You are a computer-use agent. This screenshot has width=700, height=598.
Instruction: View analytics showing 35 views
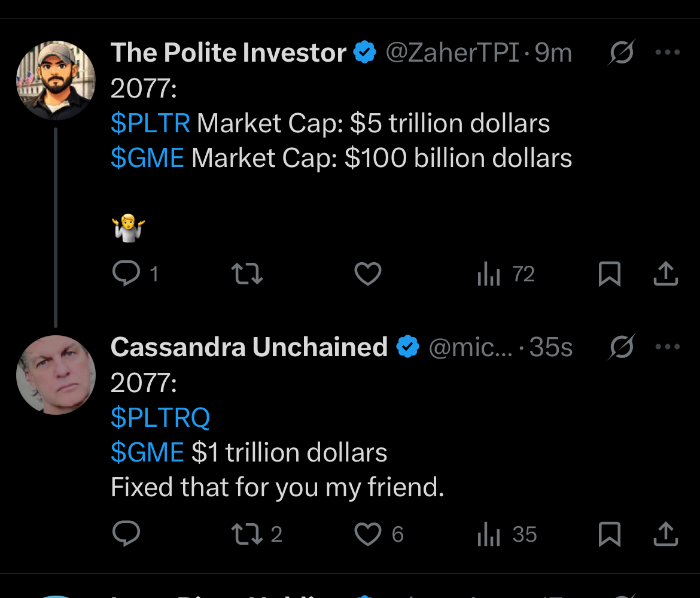coord(507,534)
